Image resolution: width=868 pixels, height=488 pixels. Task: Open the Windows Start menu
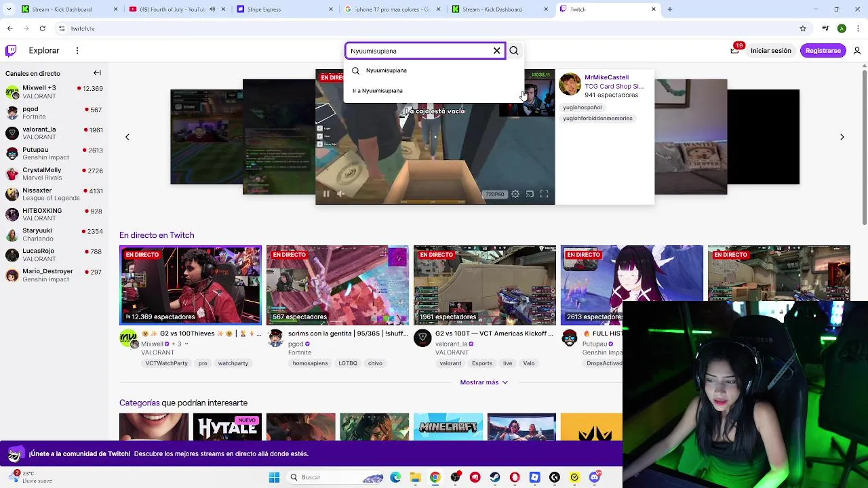pos(274,477)
